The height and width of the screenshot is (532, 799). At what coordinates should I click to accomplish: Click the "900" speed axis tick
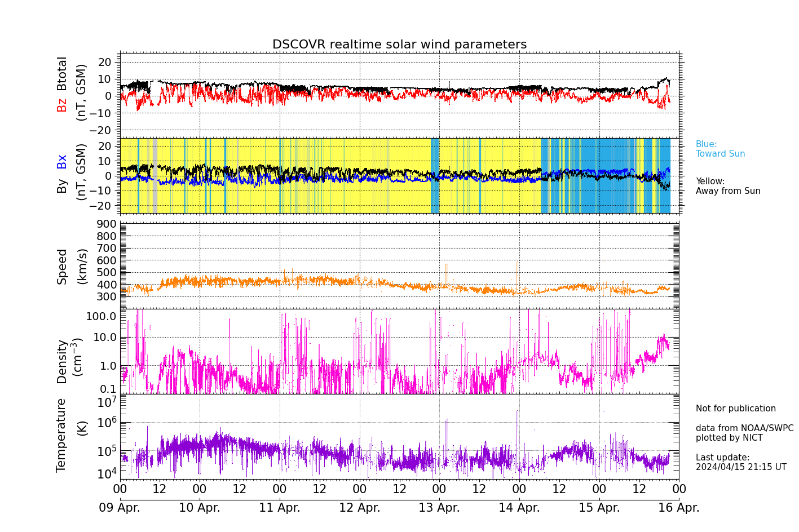click(107, 224)
